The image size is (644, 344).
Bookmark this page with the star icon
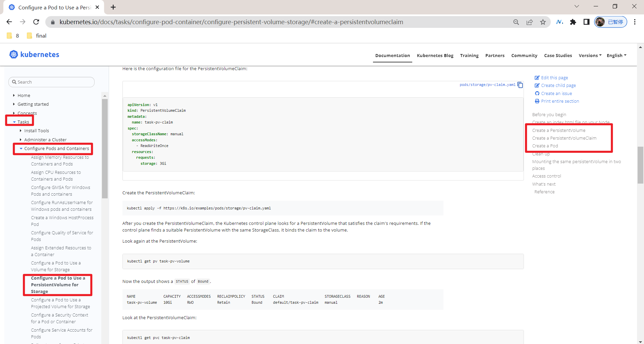(543, 22)
